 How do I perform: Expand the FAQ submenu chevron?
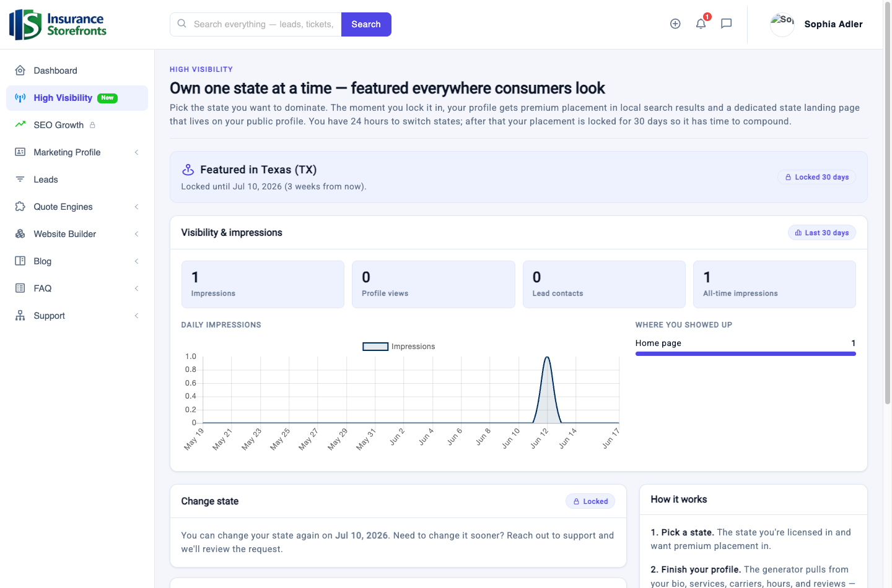(x=136, y=288)
